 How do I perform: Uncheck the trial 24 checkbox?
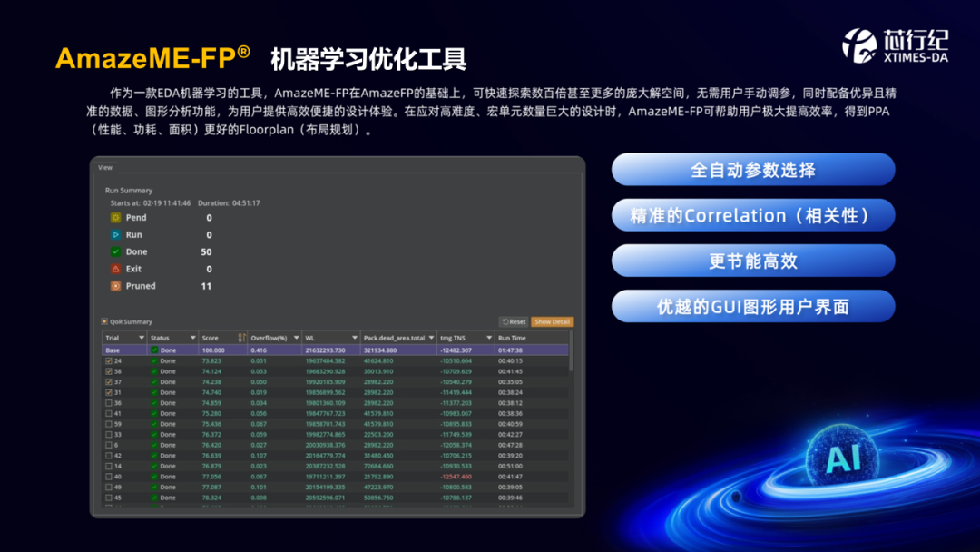pyautogui.click(x=109, y=360)
